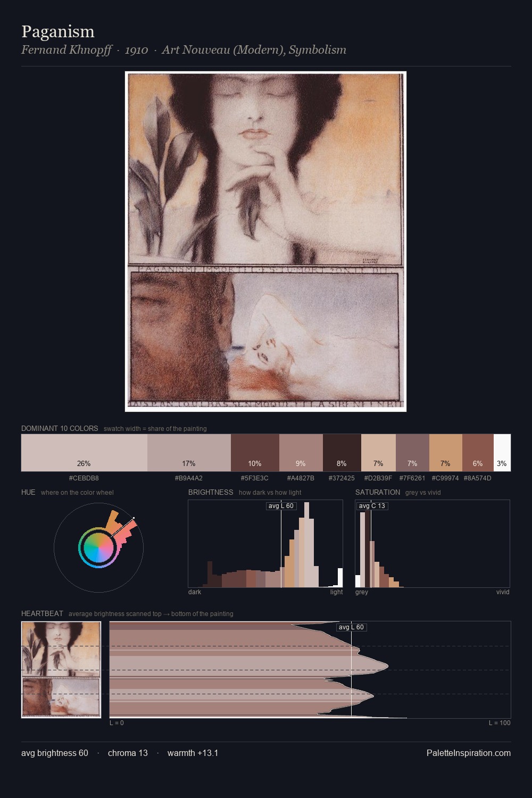Click the "#B9A4A2" hex code text
Screen dimensions: 532x798
click(189, 478)
